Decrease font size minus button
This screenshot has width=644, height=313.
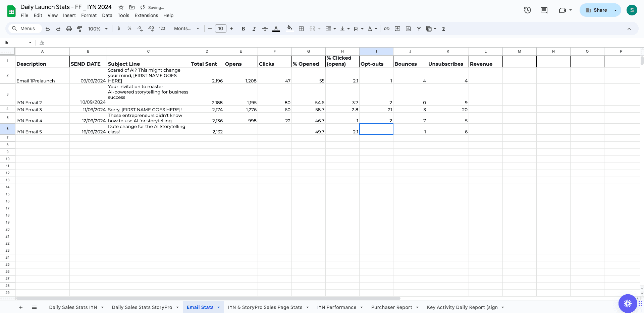tap(210, 29)
